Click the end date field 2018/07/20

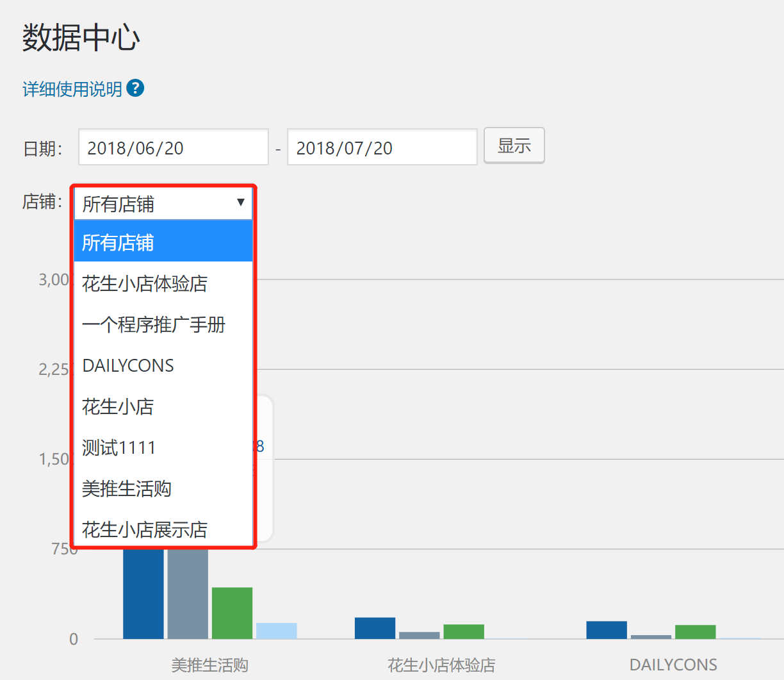click(x=382, y=147)
